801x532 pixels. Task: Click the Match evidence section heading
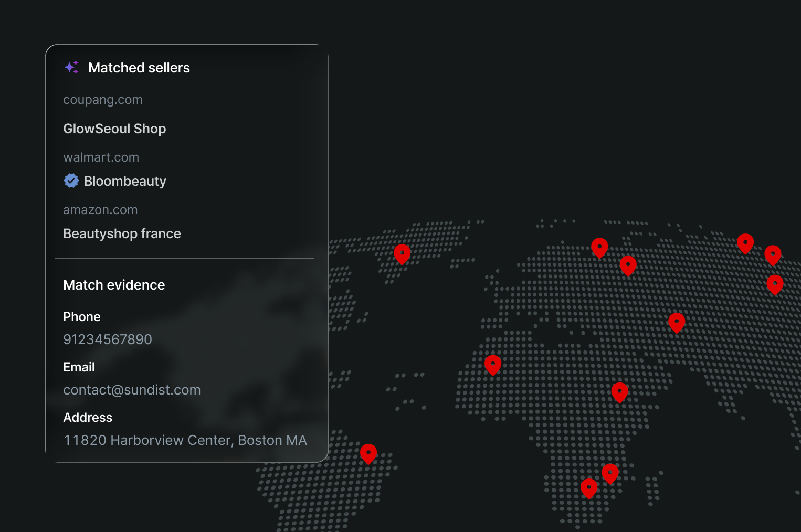coord(114,285)
